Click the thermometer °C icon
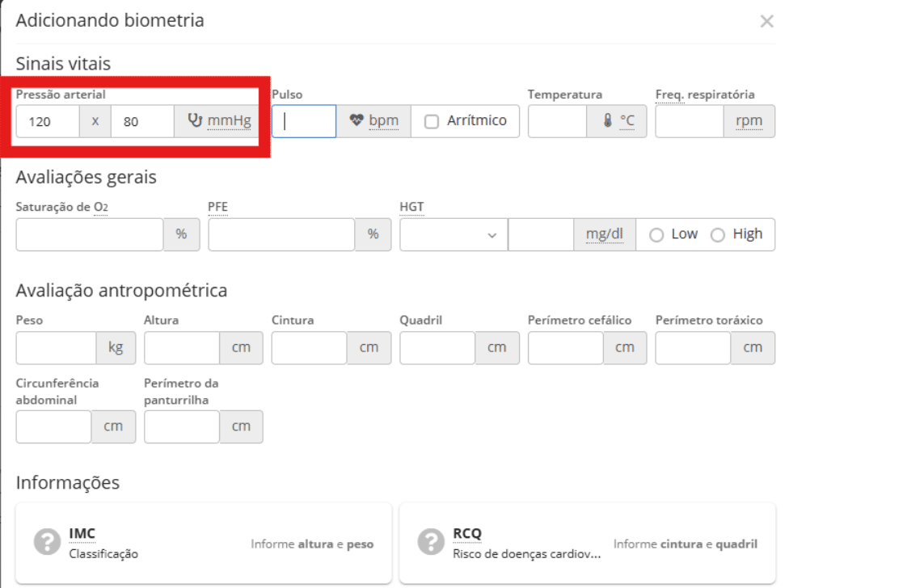 (607, 121)
